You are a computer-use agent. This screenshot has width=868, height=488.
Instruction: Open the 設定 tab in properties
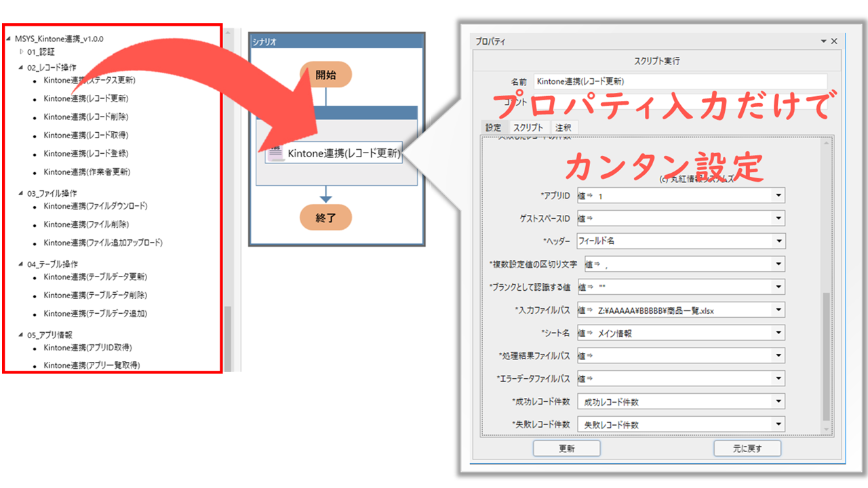tap(493, 127)
